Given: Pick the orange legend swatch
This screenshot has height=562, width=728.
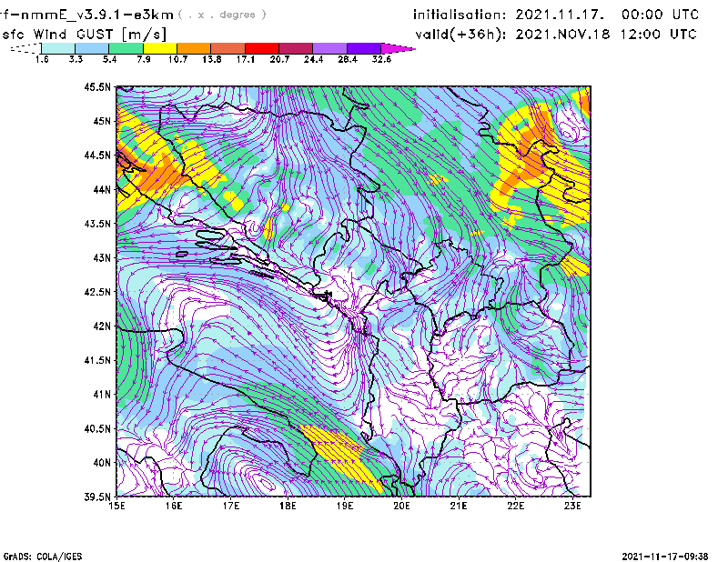Looking at the screenshot, I should (x=194, y=48).
